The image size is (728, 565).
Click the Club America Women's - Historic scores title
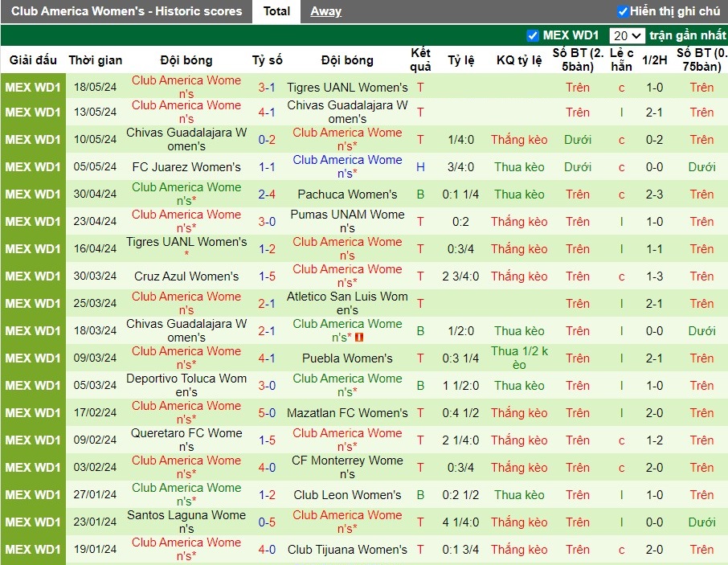(x=126, y=11)
